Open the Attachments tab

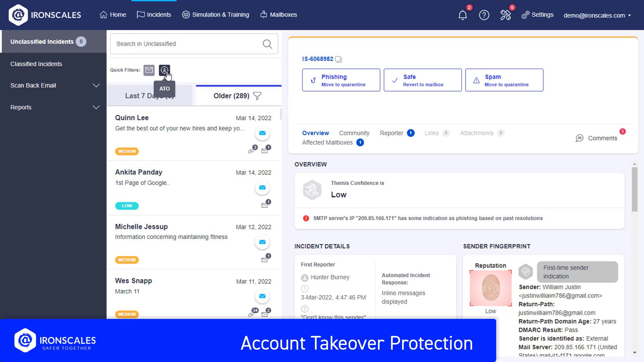(x=482, y=133)
